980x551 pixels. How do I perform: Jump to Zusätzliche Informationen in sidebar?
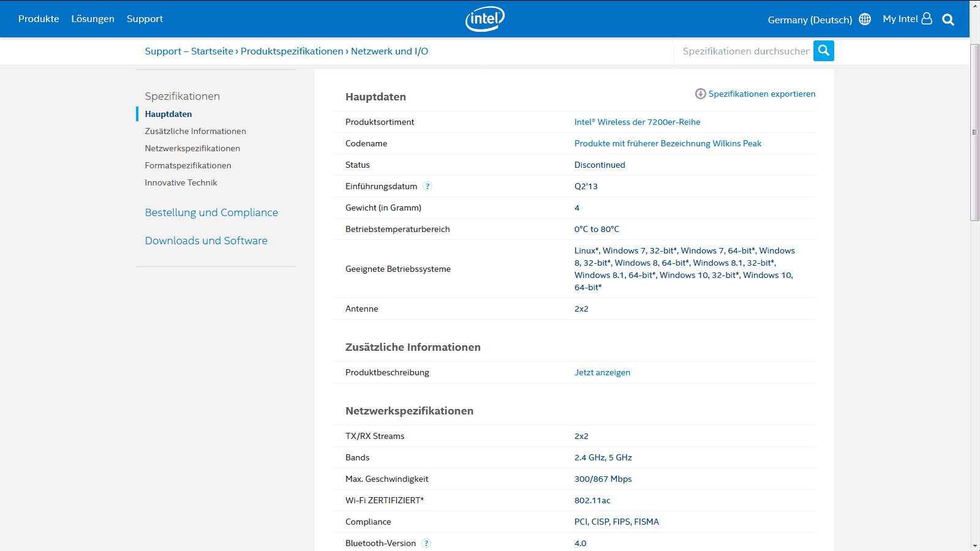click(195, 131)
